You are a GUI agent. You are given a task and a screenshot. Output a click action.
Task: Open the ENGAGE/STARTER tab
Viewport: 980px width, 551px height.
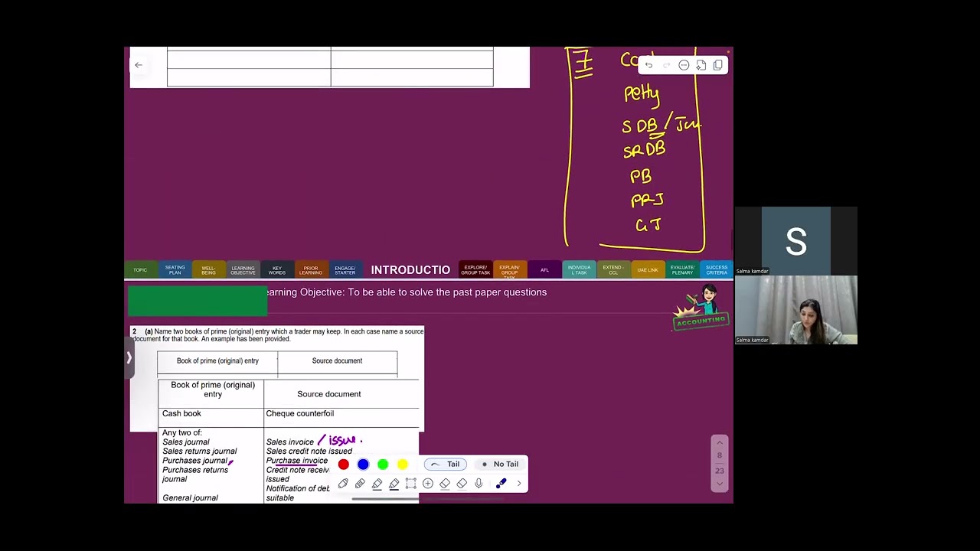point(345,270)
